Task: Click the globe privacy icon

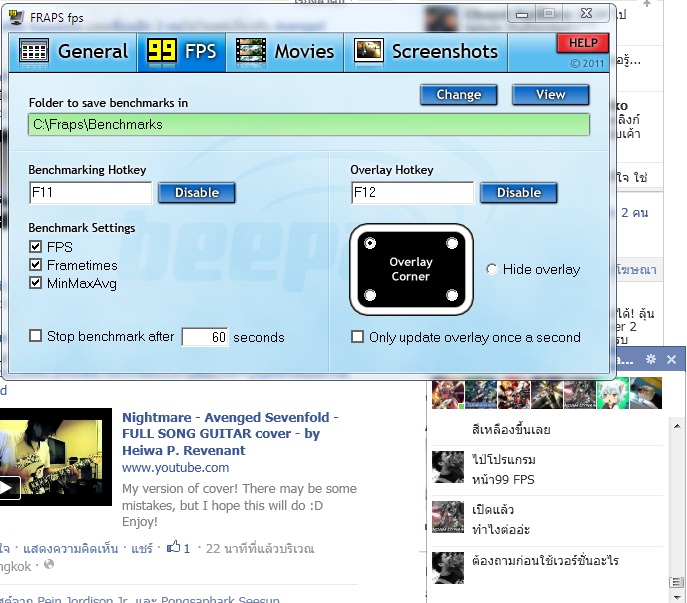Action: (49, 565)
